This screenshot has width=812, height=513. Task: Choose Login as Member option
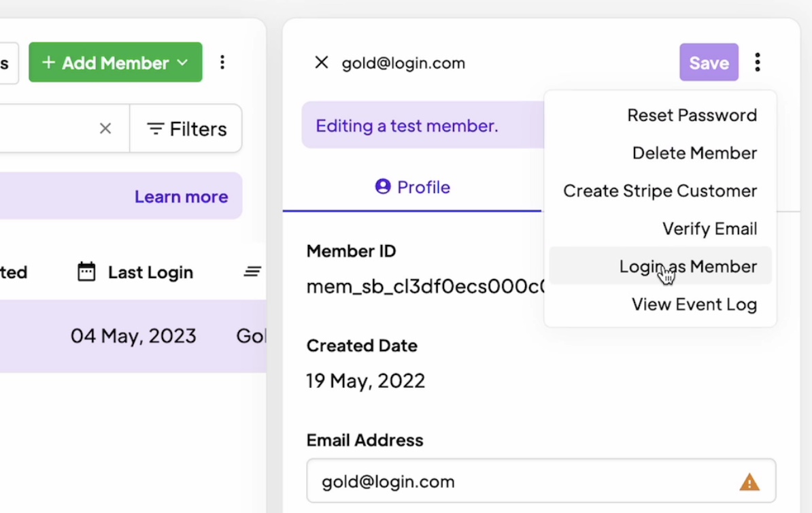(x=688, y=267)
